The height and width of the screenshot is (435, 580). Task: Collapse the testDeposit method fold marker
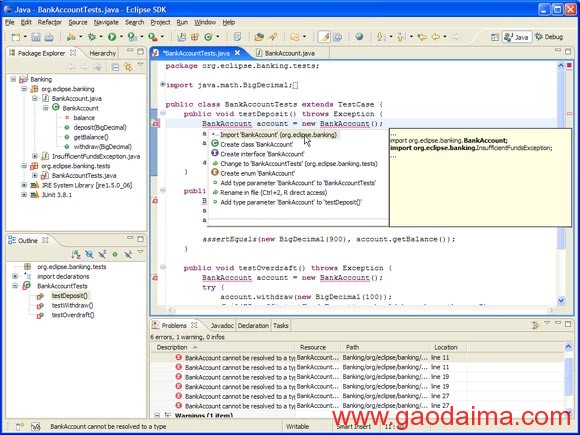pyautogui.click(x=163, y=114)
